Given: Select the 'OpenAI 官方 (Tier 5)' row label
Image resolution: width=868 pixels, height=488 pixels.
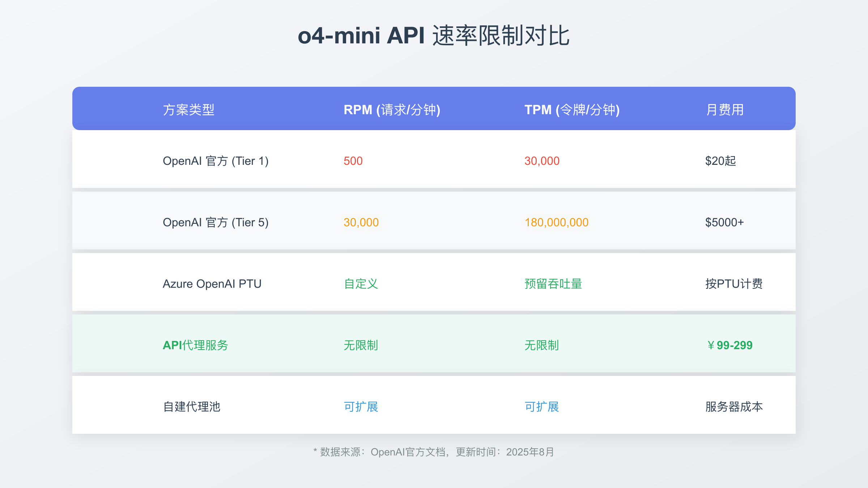Looking at the screenshot, I should point(216,222).
